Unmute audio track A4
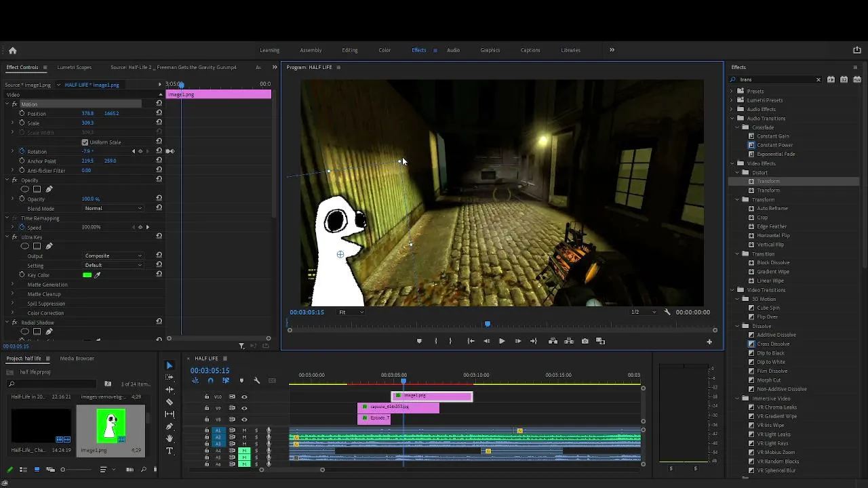868x488 pixels. tap(244, 451)
